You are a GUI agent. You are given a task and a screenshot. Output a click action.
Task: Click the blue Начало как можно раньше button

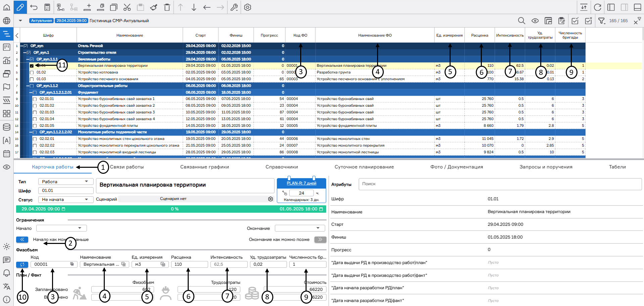tap(22, 240)
